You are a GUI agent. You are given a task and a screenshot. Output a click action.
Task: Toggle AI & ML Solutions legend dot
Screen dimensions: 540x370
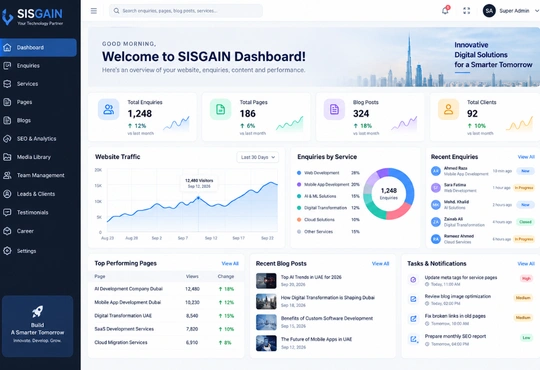[x=299, y=196]
